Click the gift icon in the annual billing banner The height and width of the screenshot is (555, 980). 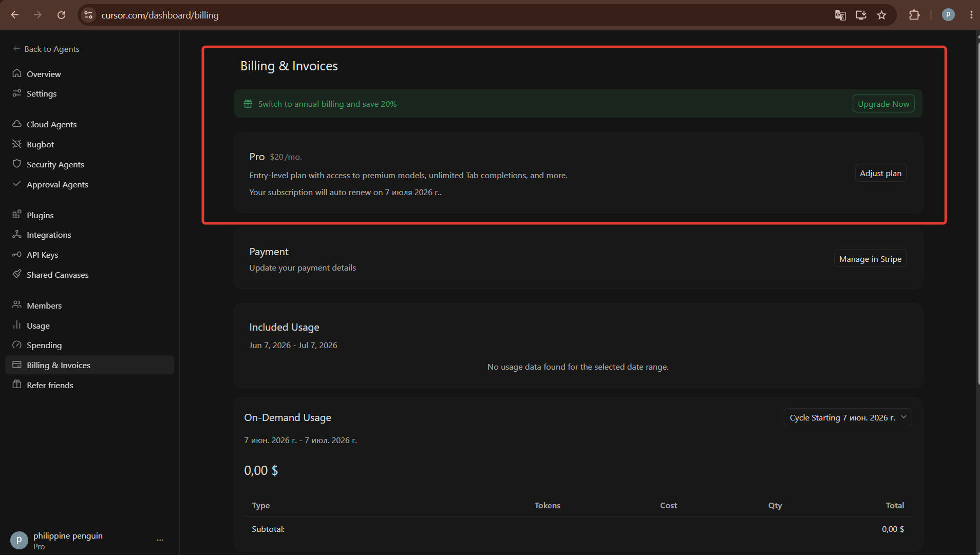tap(248, 104)
